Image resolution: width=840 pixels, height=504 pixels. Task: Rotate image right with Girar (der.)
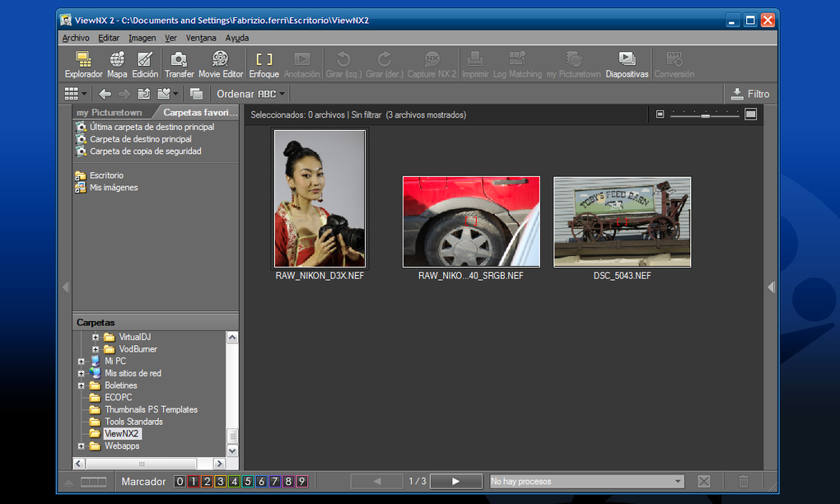[384, 64]
